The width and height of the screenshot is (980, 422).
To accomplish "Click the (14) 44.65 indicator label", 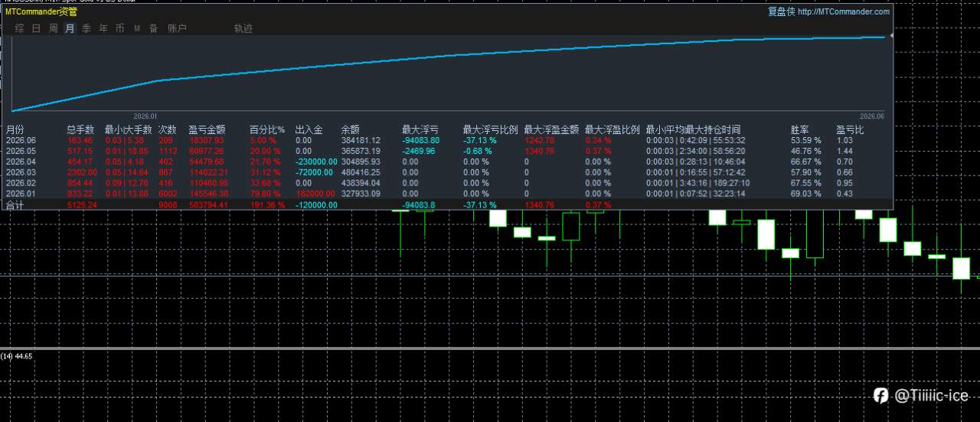I will click(x=16, y=357).
